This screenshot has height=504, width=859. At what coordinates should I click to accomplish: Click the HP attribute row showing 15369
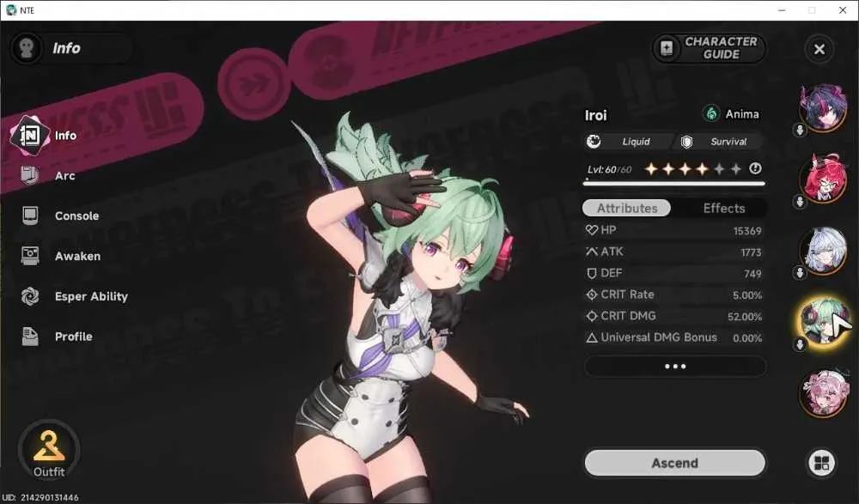click(673, 231)
